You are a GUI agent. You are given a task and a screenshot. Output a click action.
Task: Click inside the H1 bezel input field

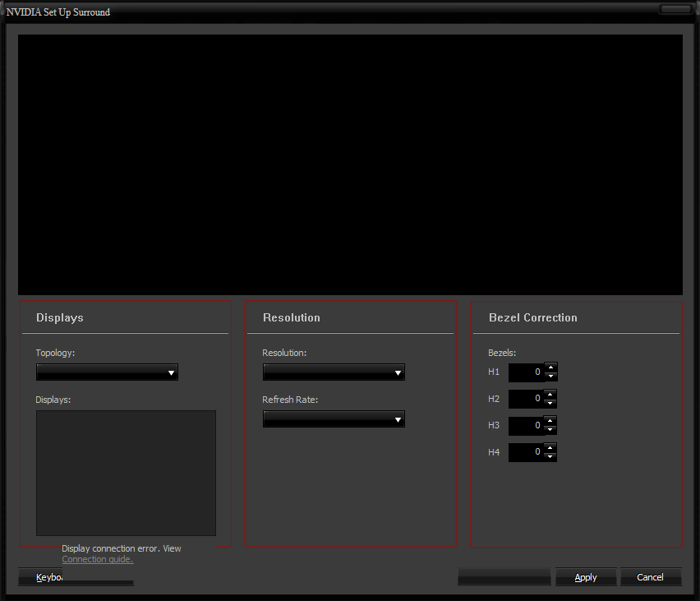pyautogui.click(x=526, y=372)
